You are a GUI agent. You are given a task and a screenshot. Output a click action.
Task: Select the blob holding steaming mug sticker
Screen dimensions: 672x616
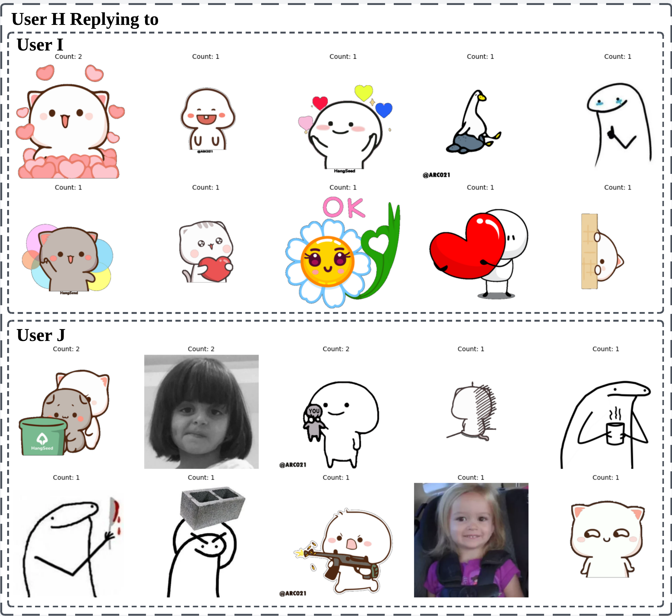click(x=605, y=425)
